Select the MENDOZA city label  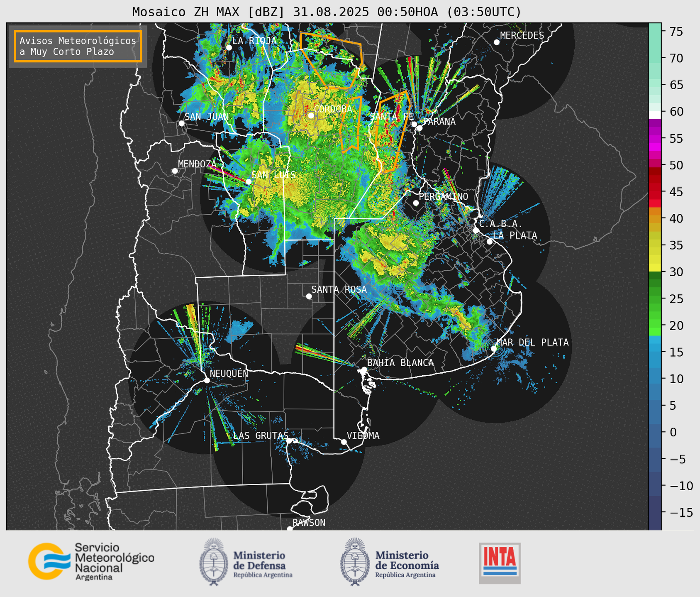[197, 164]
